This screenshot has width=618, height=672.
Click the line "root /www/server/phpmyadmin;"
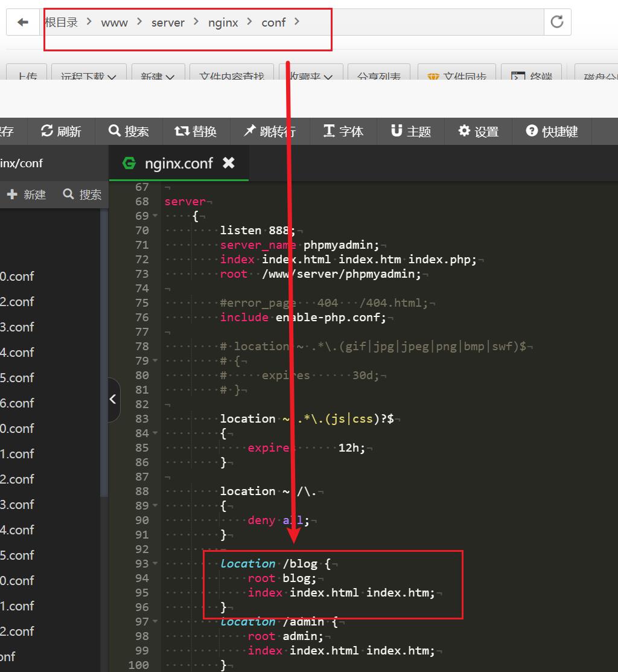tap(320, 274)
